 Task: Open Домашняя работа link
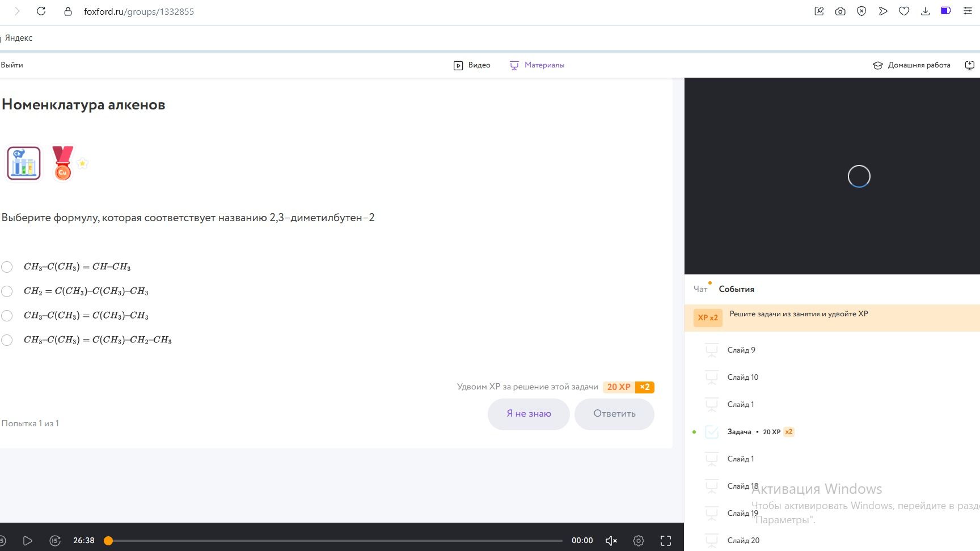(x=912, y=65)
